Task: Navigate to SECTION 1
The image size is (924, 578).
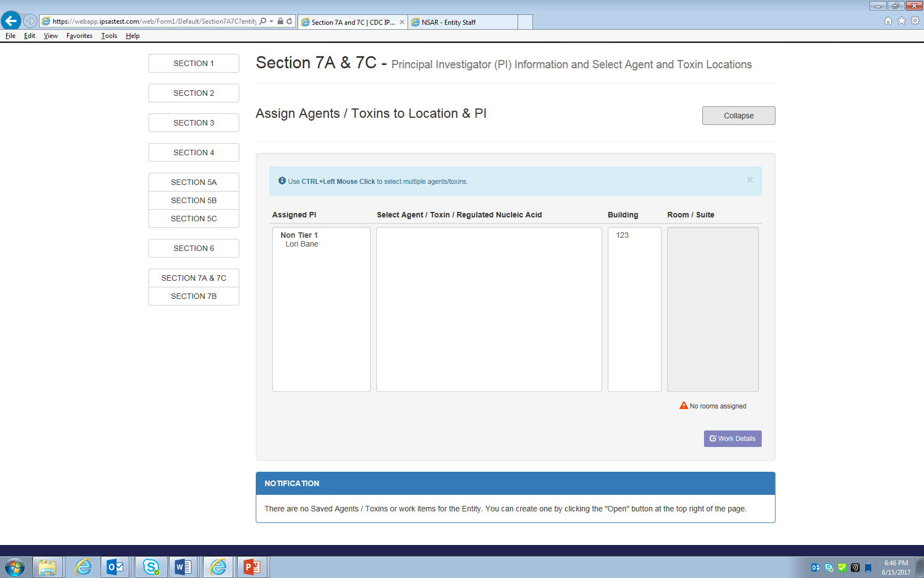Action: (x=194, y=63)
